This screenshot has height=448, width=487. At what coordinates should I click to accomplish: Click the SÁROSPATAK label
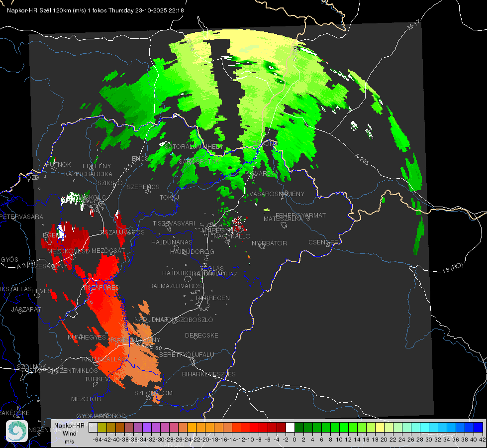click(x=199, y=162)
